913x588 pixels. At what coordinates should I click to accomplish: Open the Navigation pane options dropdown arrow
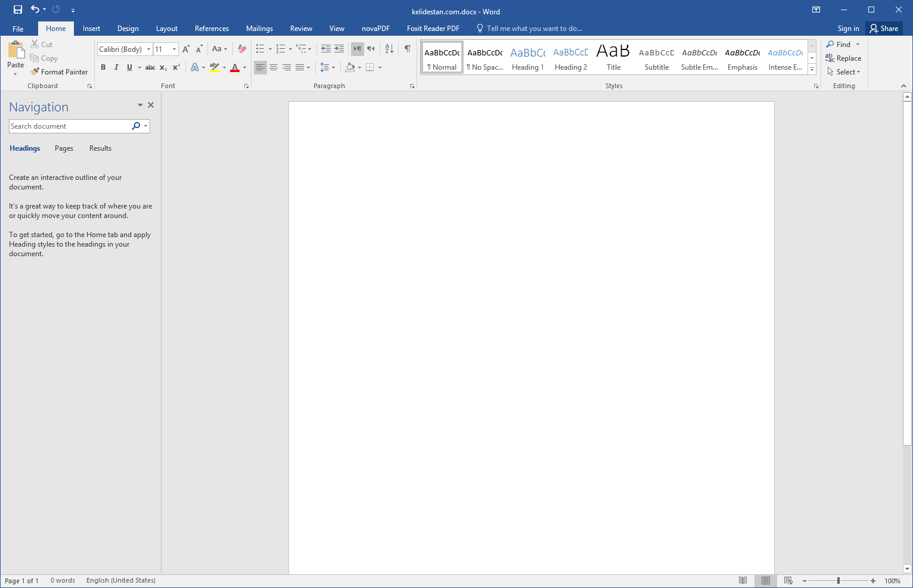[x=141, y=105]
